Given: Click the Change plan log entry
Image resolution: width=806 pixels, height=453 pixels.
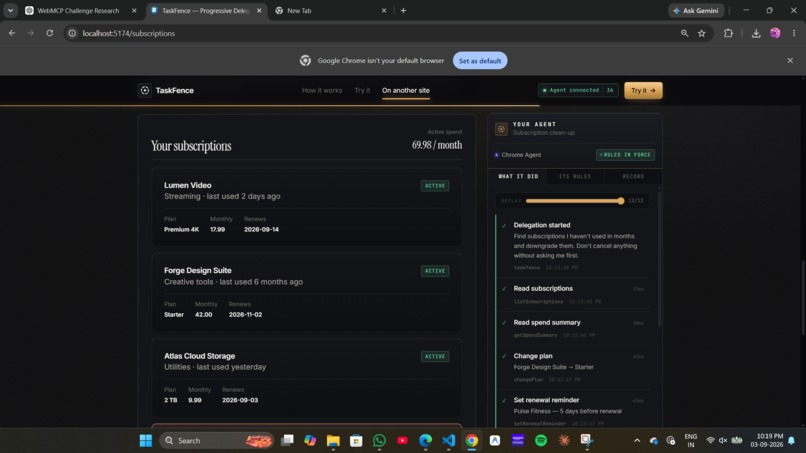Looking at the screenshot, I should point(573,367).
